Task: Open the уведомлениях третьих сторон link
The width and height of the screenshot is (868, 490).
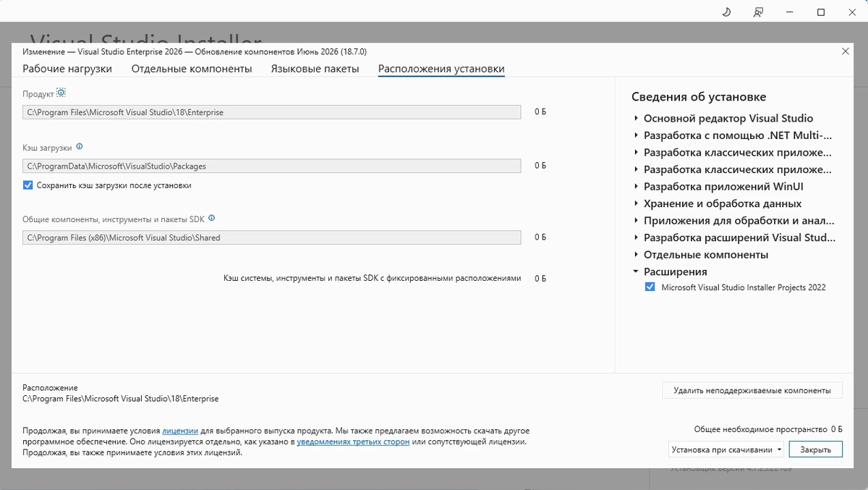Action: coord(353,442)
